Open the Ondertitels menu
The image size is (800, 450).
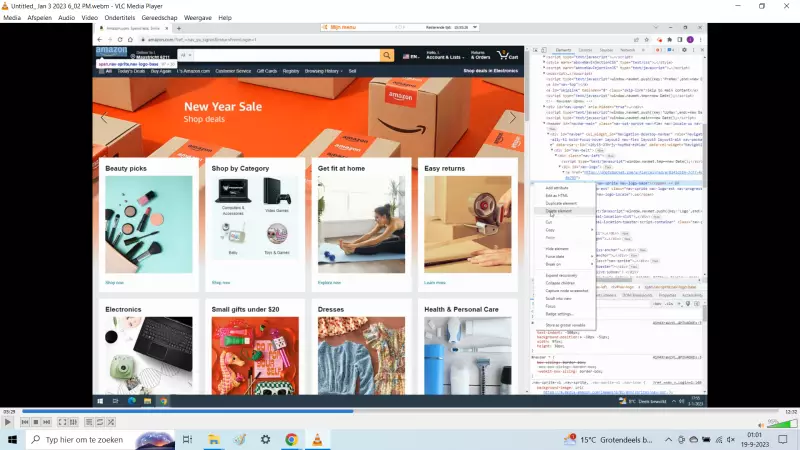pos(119,17)
